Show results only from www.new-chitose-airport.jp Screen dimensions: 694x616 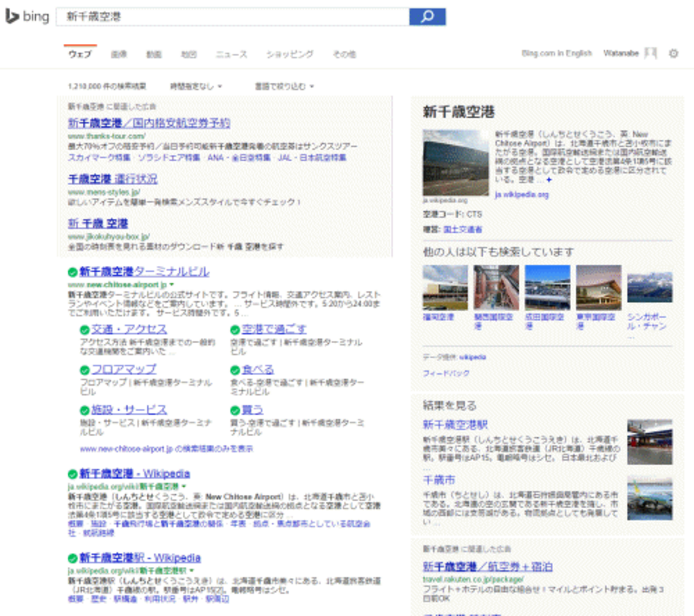point(167,449)
